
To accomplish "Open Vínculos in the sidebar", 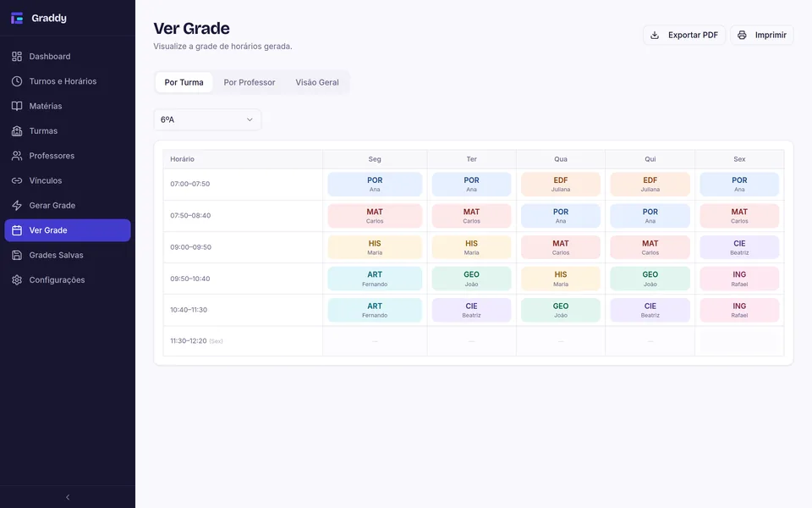I will 68,181.
